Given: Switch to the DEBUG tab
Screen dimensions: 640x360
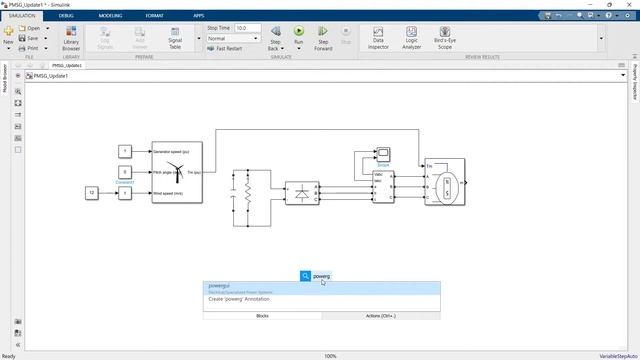Looking at the screenshot, I should [x=66, y=16].
